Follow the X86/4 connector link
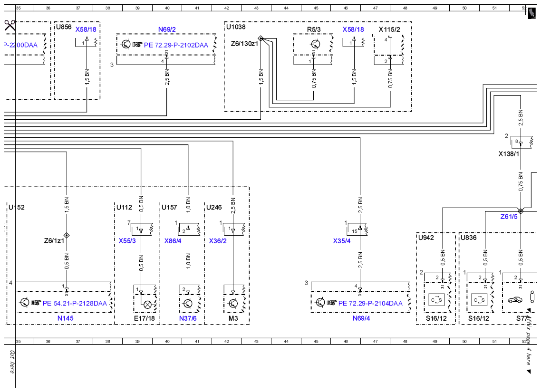541x392 pixels. coord(173,240)
